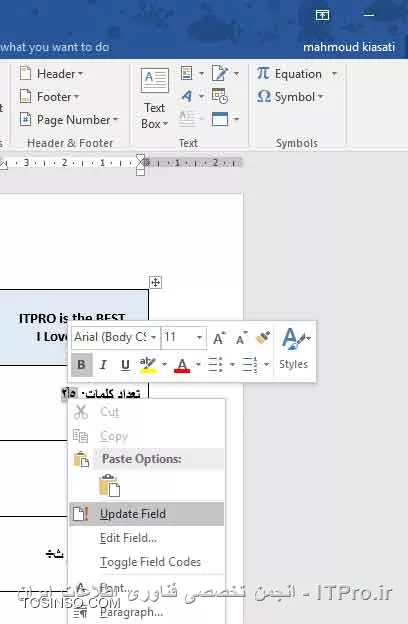Toggle Underline in the mini toolbar
Image resolution: width=408 pixels, height=624 pixels.
point(125,365)
